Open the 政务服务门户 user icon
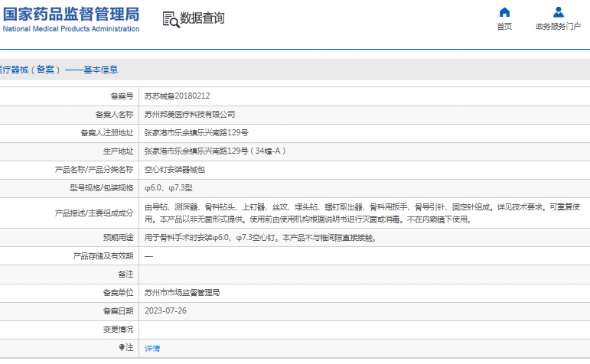 [x=559, y=12]
